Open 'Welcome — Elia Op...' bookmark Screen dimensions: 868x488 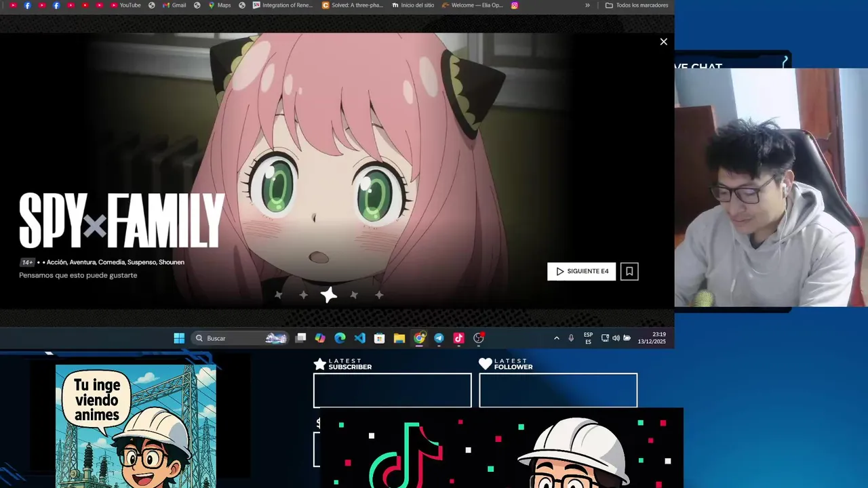[472, 5]
